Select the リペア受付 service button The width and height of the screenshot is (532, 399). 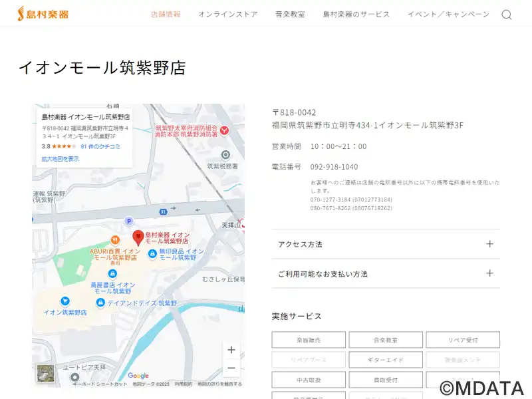[463, 340]
